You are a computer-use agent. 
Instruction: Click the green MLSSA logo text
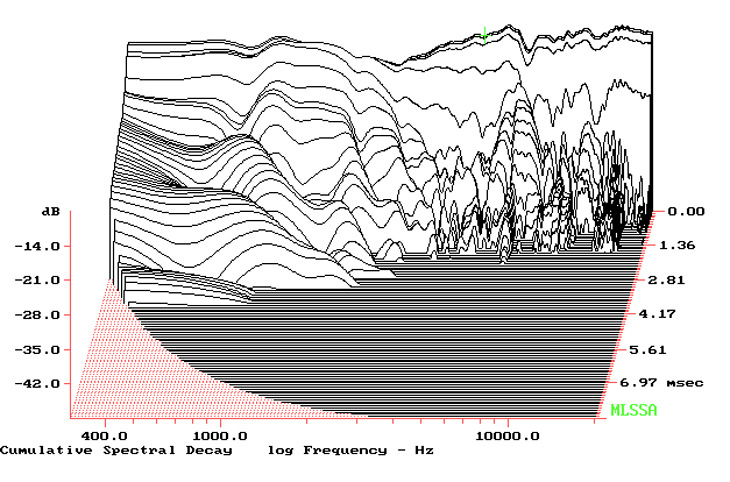pyautogui.click(x=634, y=411)
